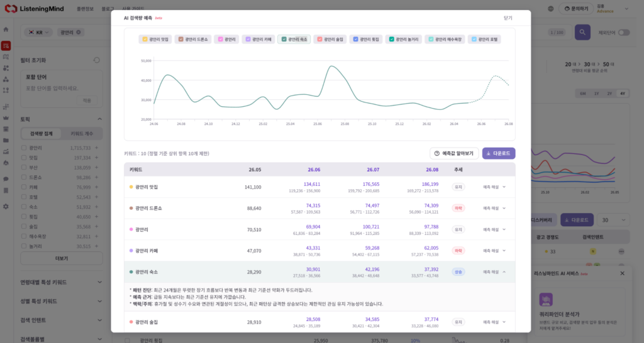This screenshot has width=644, height=343.
Task: Click the 예측값 알아보기 button
Action: pos(454,153)
